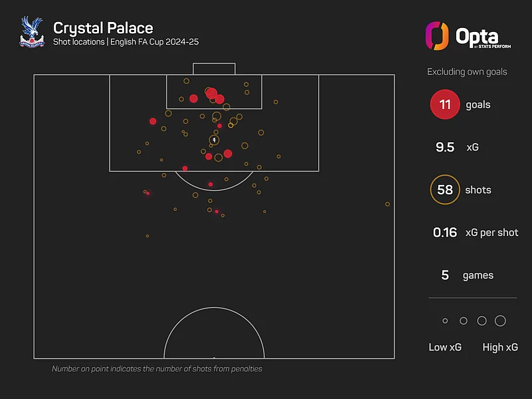Select the lone shot marker near right touchline
This screenshot has height=399, width=532.
387,204
